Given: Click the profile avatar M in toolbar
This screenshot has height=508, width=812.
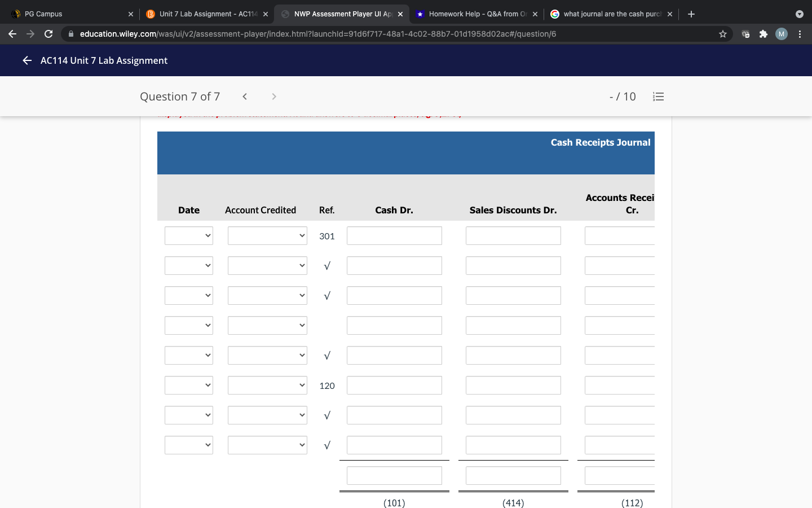Looking at the screenshot, I should [781, 34].
